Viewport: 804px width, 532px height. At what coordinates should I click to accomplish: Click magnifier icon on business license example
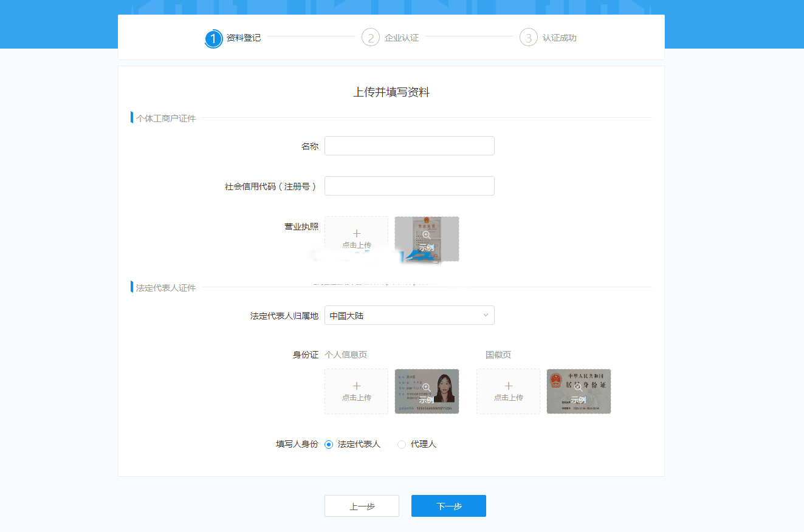click(x=427, y=235)
